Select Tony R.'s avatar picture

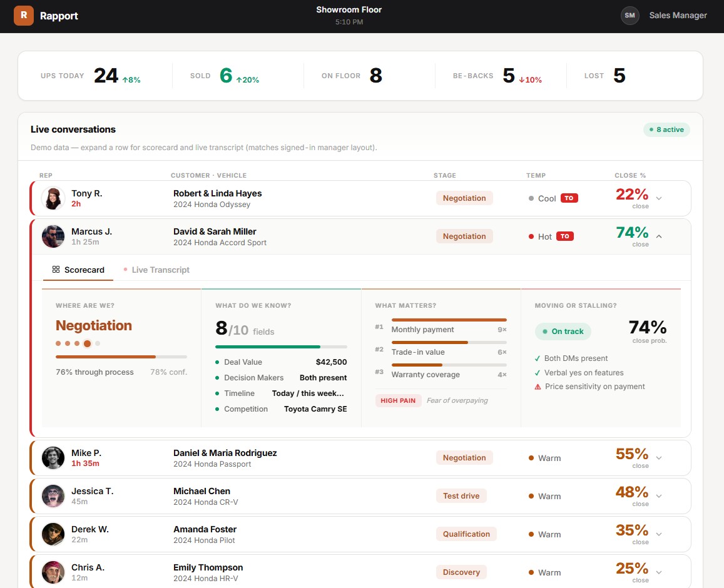(53, 198)
